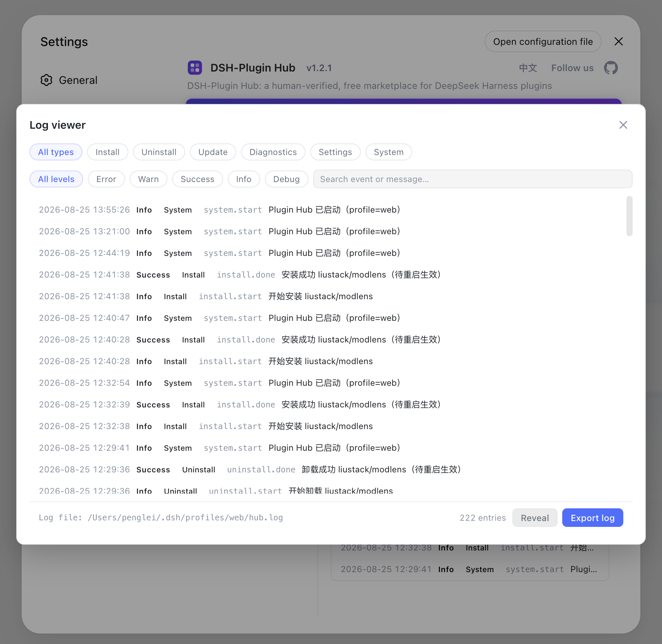Filter logs by Update type
662x644 pixels.
pos(213,152)
